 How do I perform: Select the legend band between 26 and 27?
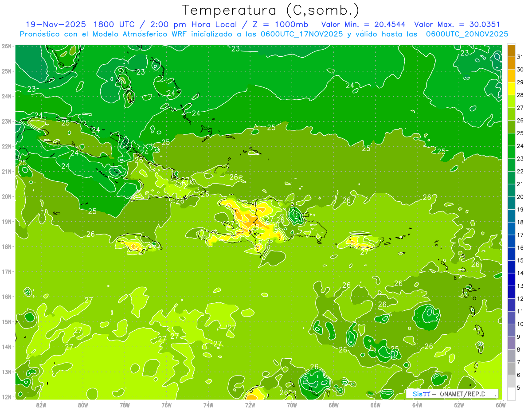click(x=511, y=114)
